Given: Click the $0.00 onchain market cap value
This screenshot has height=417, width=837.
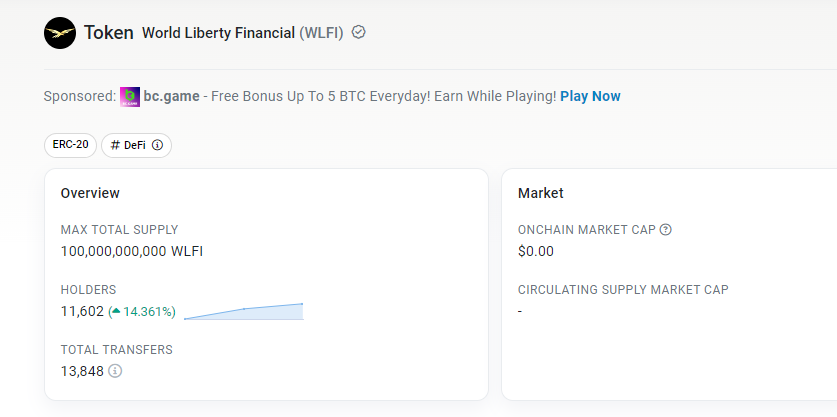Looking at the screenshot, I should (x=536, y=251).
